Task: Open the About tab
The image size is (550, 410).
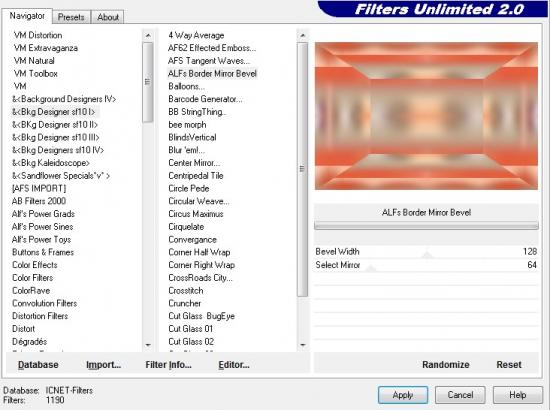Action: [108, 17]
